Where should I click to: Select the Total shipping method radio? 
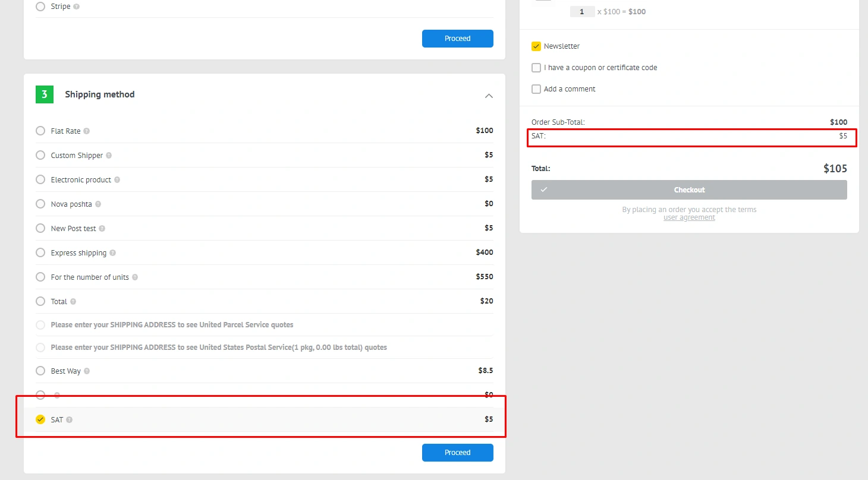40,301
